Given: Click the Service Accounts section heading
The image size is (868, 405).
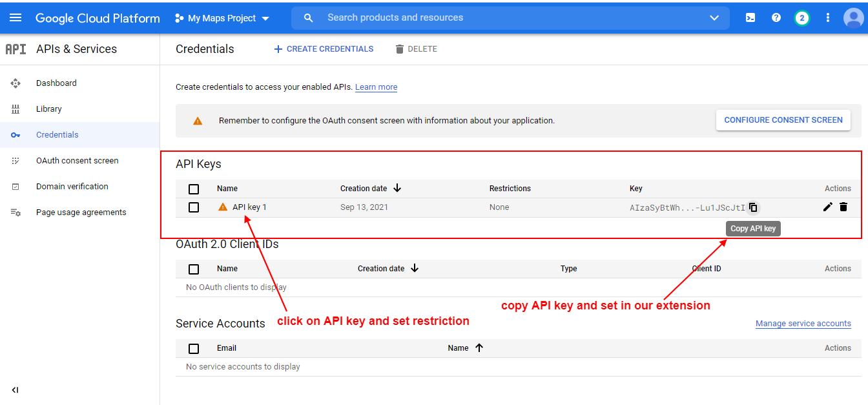Looking at the screenshot, I should (220, 324).
